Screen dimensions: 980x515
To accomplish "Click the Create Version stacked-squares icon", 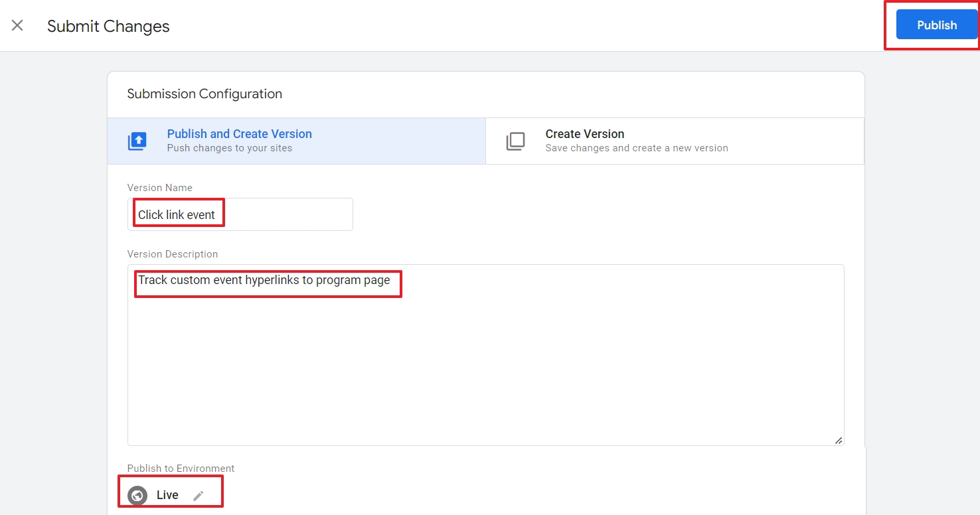I will 515,141.
